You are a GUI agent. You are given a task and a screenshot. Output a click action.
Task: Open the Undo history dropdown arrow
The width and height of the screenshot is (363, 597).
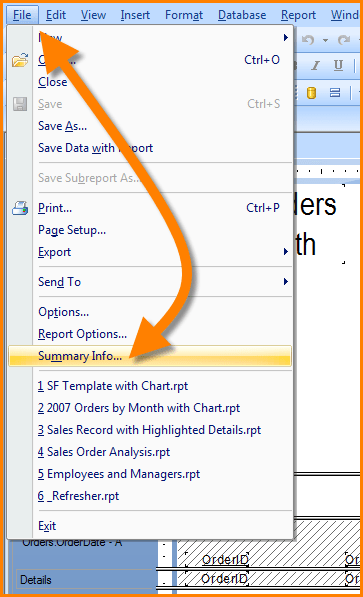pyautogui.click(x=325, y=40)
